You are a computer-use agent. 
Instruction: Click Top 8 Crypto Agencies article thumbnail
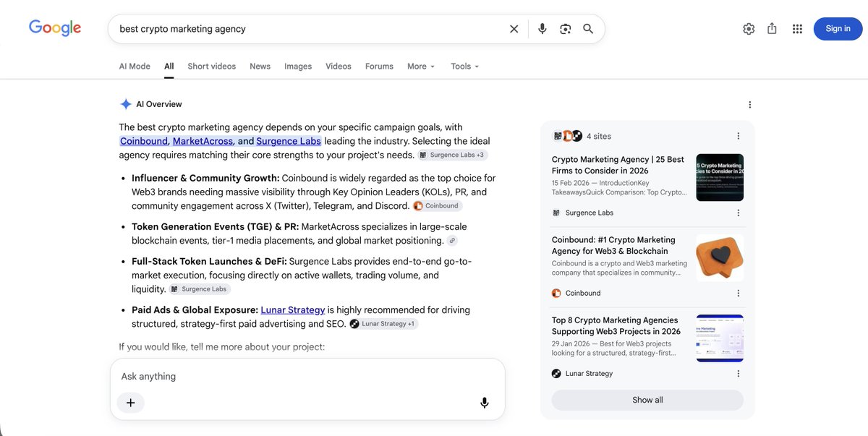pos(720,338)
